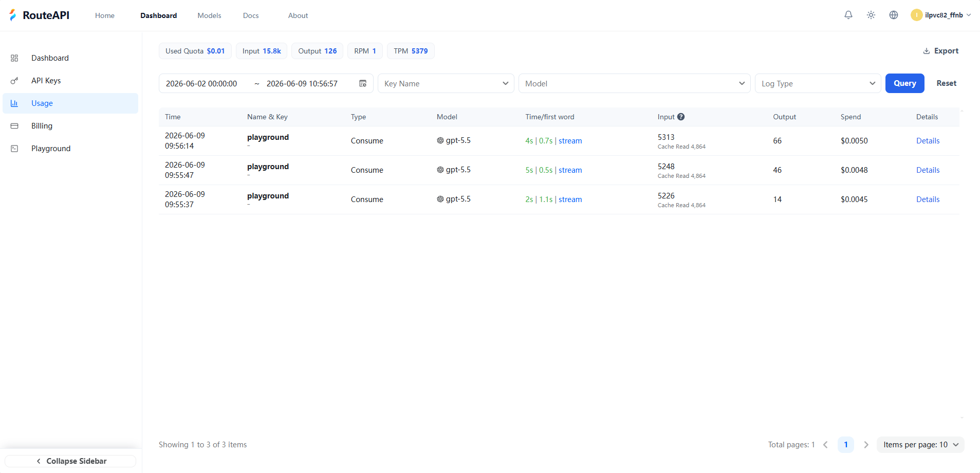Click the gpt-5.5 model icon at 09:56:14
The width and height of the screenshot is (980, 473).
point(440,140)
